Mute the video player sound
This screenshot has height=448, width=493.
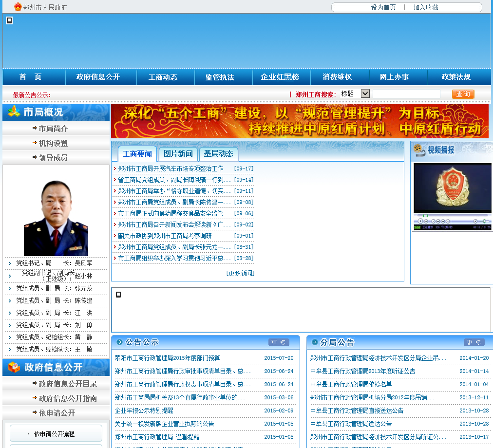[x=475, y=222]
